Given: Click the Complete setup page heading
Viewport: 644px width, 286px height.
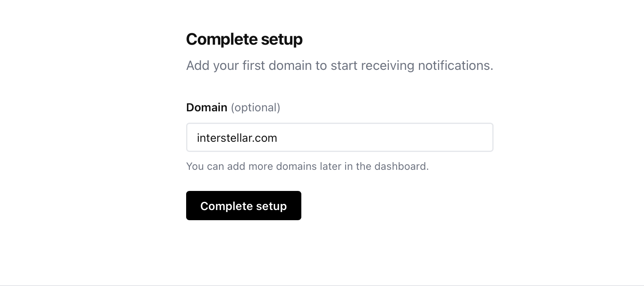Looking at the screenshot, I should [x=244, y=39].
